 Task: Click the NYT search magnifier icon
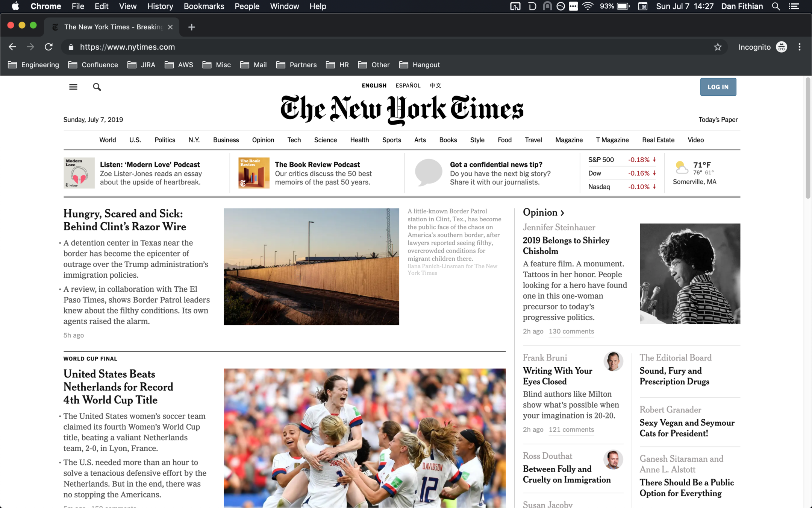[97, 87]
